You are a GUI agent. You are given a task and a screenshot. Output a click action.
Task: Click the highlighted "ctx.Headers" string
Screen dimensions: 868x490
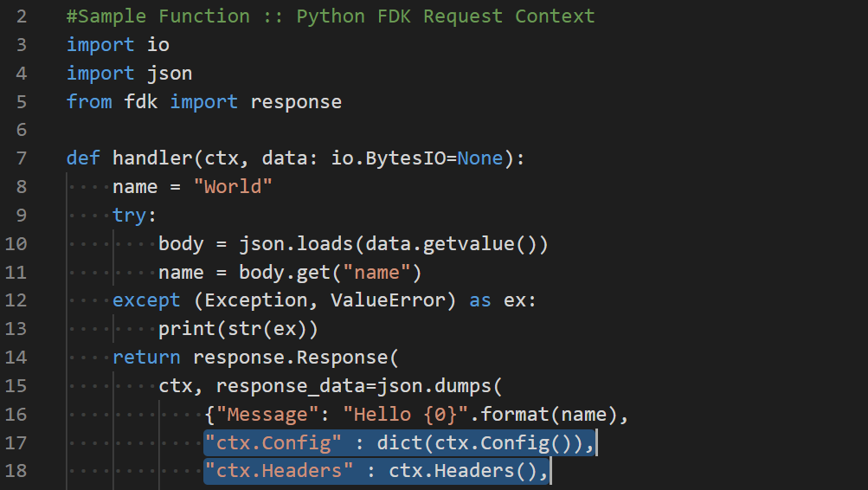click(x=279, y=471)
